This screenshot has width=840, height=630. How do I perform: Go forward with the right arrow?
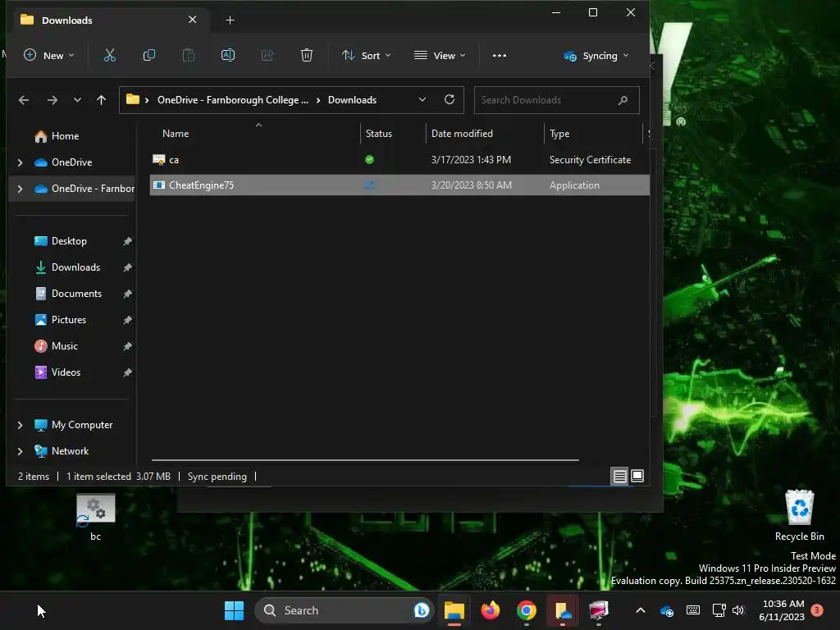coord(52,100)
